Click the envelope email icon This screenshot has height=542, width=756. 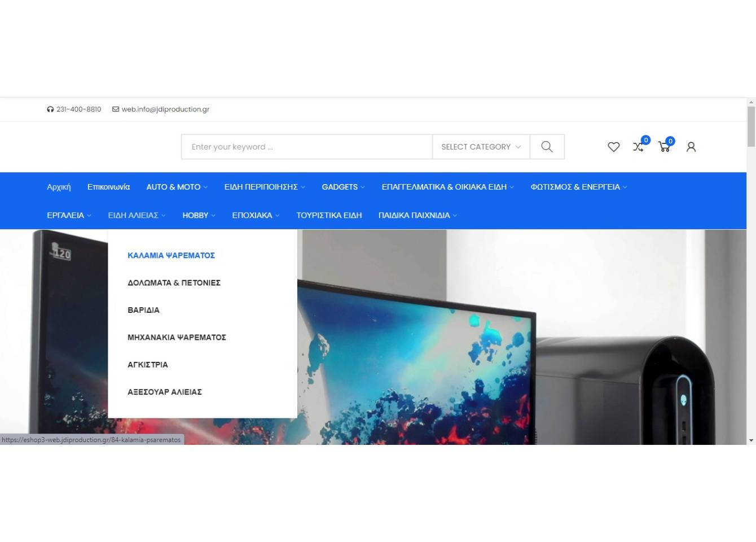pyautogui.click(x=116, y=110)
